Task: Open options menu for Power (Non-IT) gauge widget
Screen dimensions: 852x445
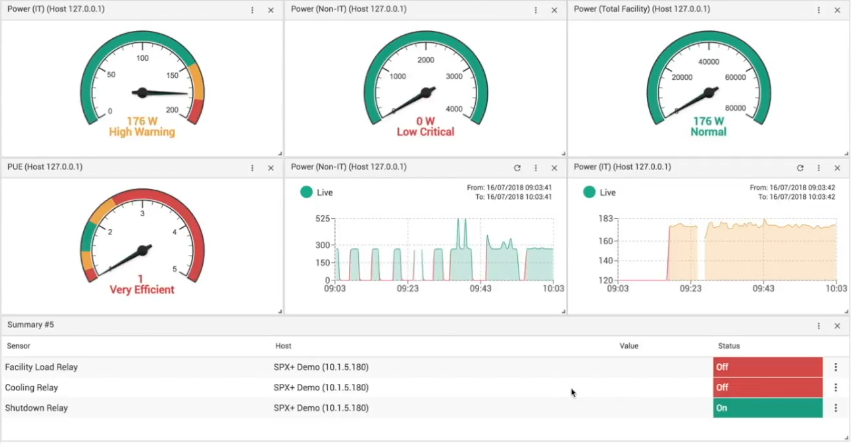Action: pyautogui.click(x=535, y=9)
